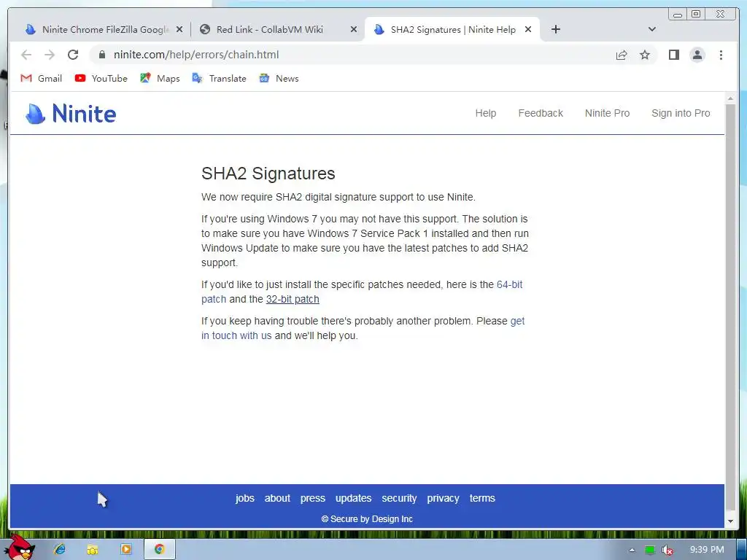Open the about footer link
Screen dimensions: 747x560
[x=277, y=498]
